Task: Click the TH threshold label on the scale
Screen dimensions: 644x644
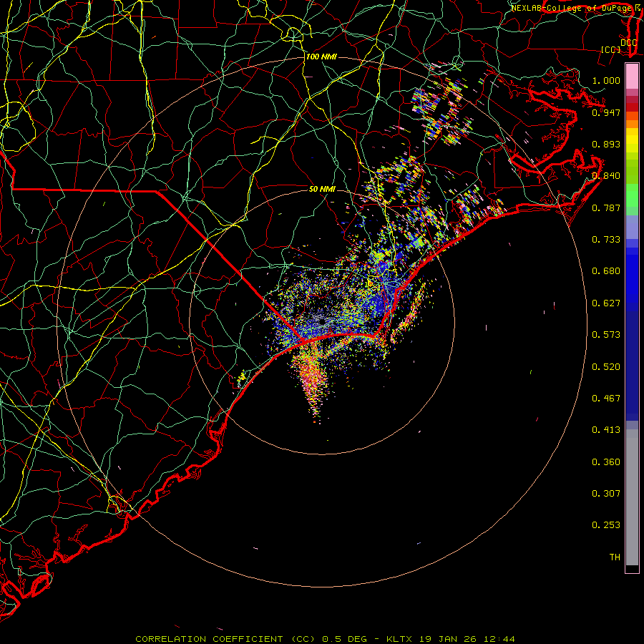Action: click(615, 557)
